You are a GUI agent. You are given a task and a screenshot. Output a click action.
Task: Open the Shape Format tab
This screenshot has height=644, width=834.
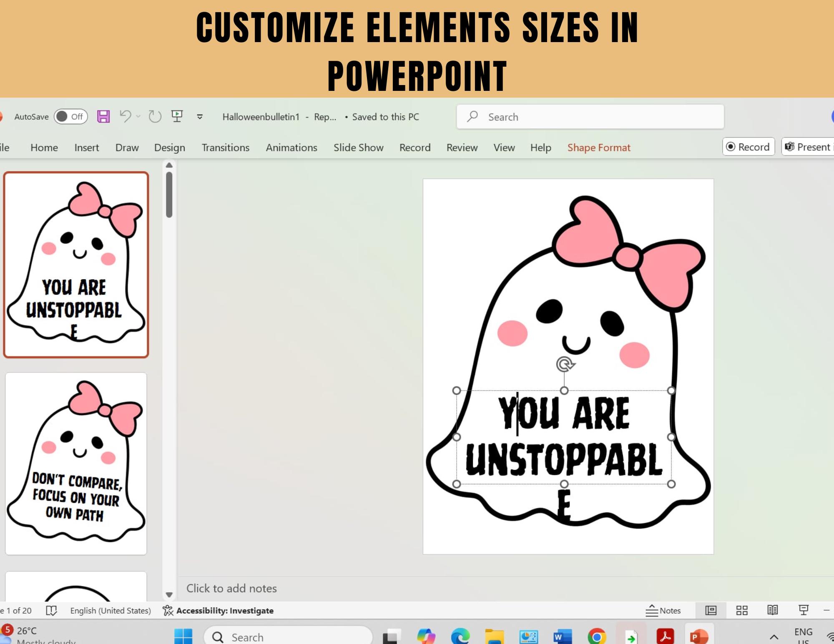tap(599, 148)
